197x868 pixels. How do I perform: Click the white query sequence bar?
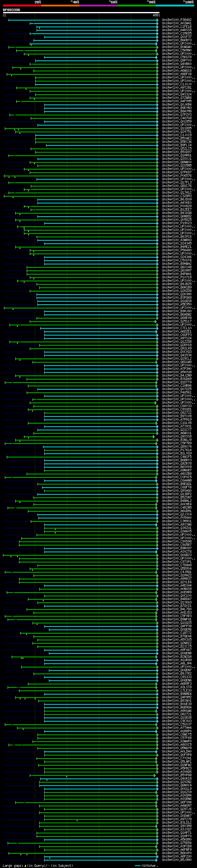click(81, 12)
